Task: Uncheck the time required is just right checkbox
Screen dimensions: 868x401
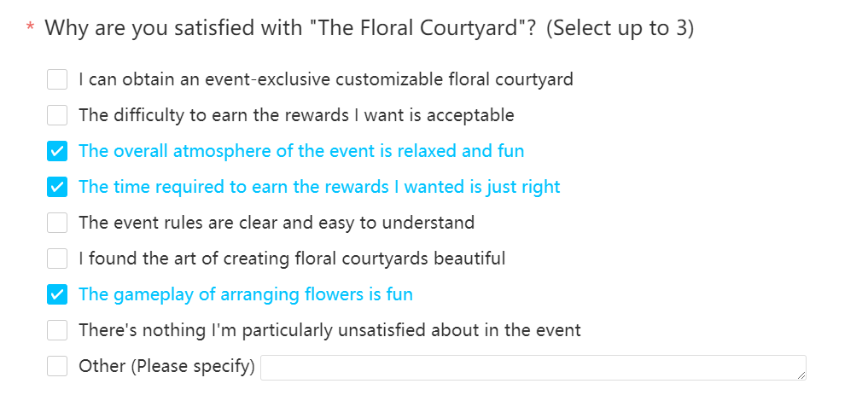Action: click(x=57, y=187)
